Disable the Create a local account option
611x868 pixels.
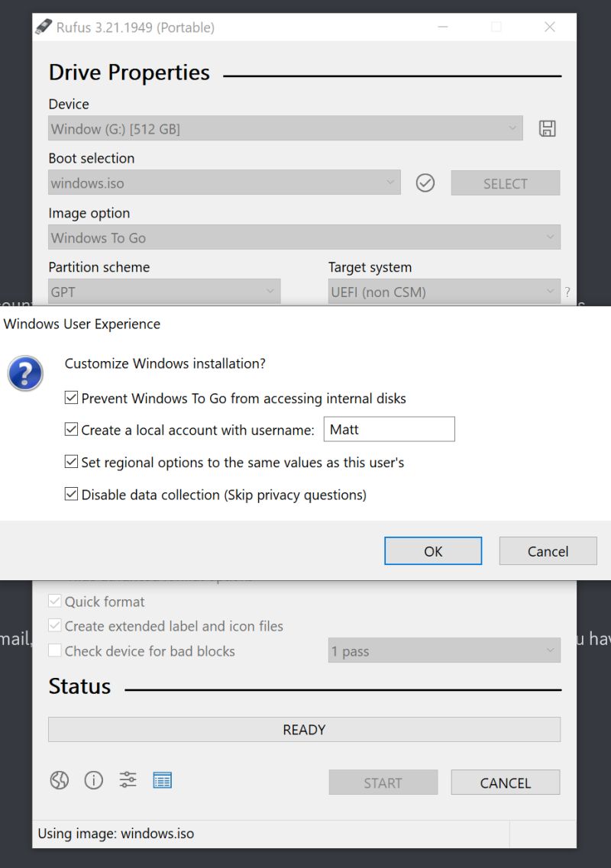point(71,429)
